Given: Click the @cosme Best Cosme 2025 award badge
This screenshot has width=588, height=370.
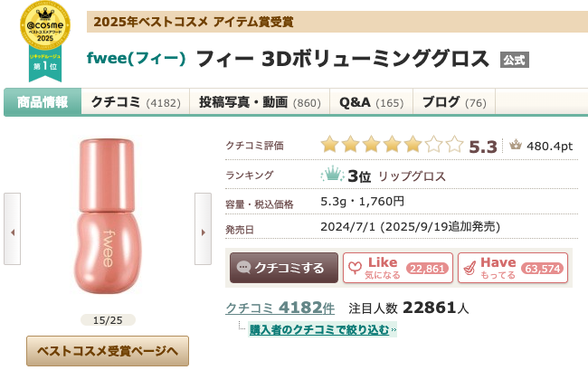Looking at the screenshot, I should pyautogui.click(x=44, y=36).
